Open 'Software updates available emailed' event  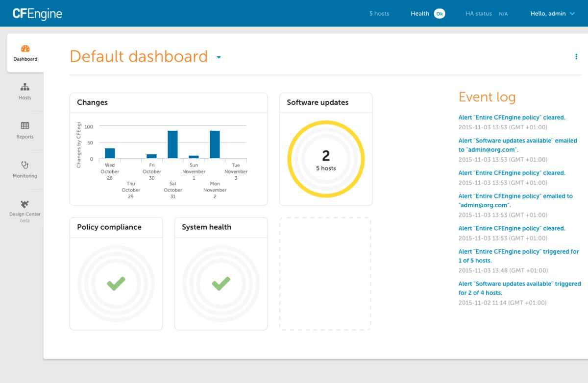[x=517, y=145]
